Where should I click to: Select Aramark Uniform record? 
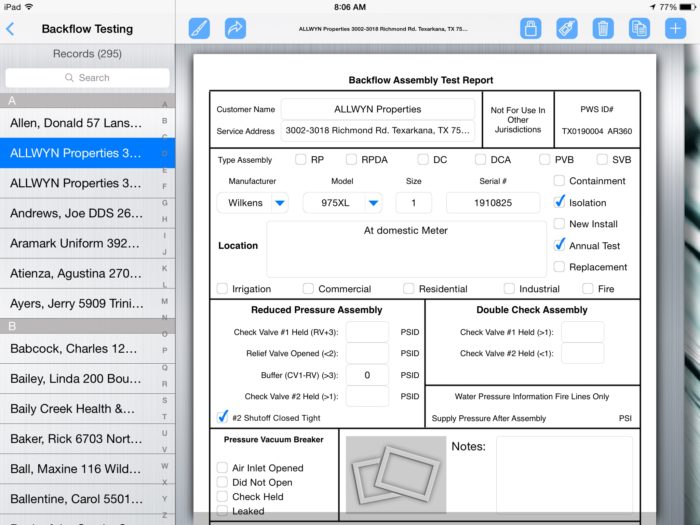pos(88,243)
